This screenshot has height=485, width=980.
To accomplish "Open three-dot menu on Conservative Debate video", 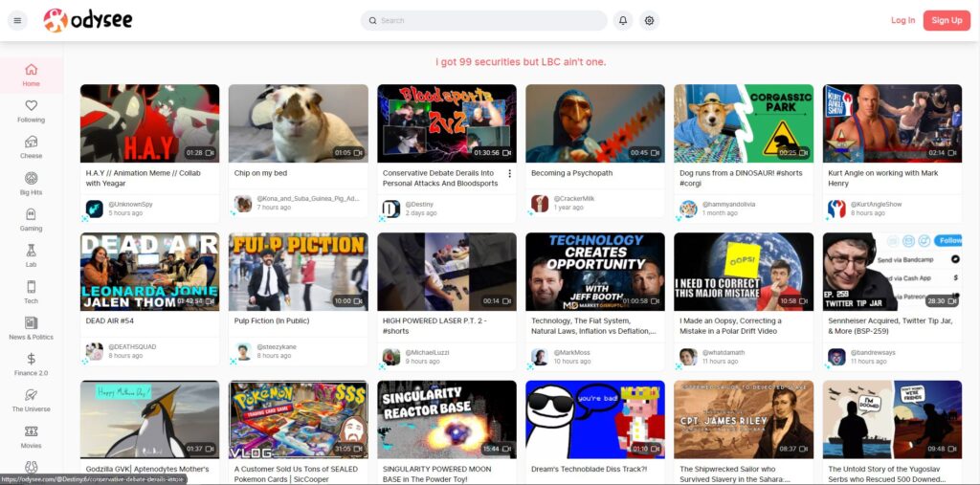I will pos(509,173).
